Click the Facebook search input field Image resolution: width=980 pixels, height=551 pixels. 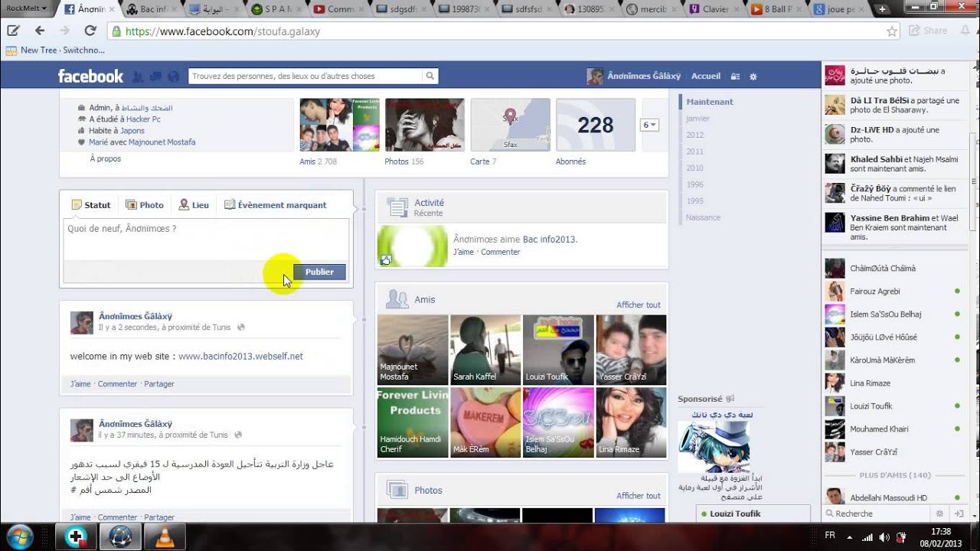(x=305, y=77)
